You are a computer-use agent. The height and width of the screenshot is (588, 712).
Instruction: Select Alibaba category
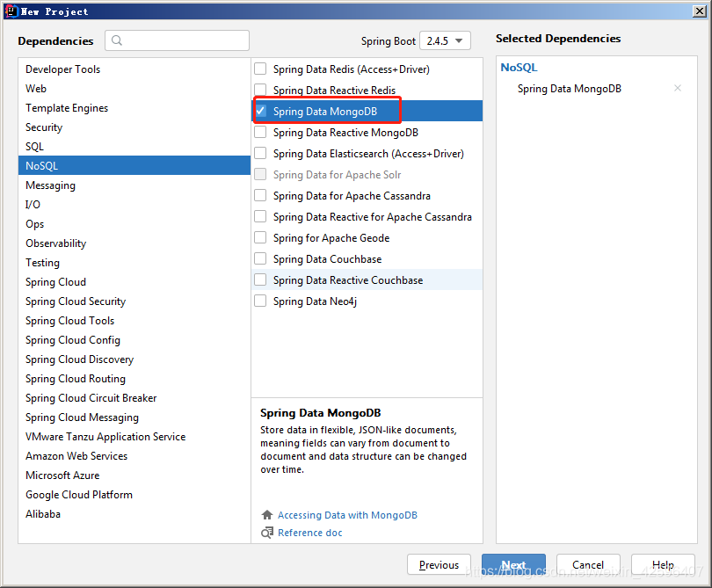[134, 514]
